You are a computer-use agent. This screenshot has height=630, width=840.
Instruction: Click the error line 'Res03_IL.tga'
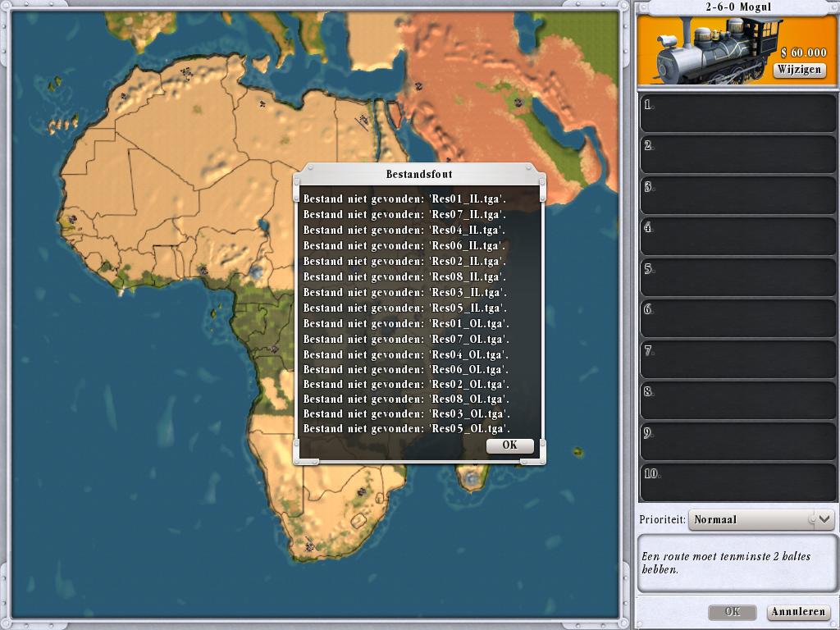tap(404, 293)
